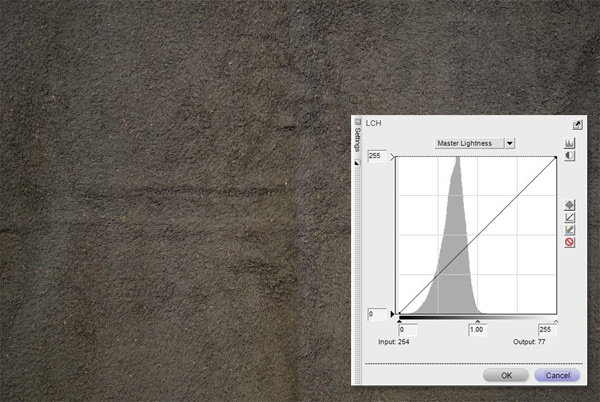Screen dimensions: 600x402
Task: Click the curve's bottom-left anchor point
Action: pos(399,313)
